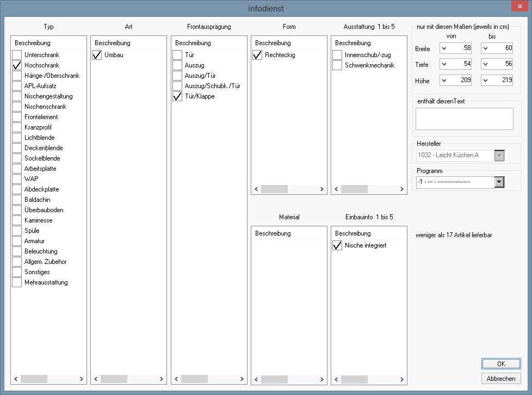Image resolution: width=532 pixels, height=395 pixels.
Task: Open the Breite von dropdown arrow
Action: click(x=444, y=48)
